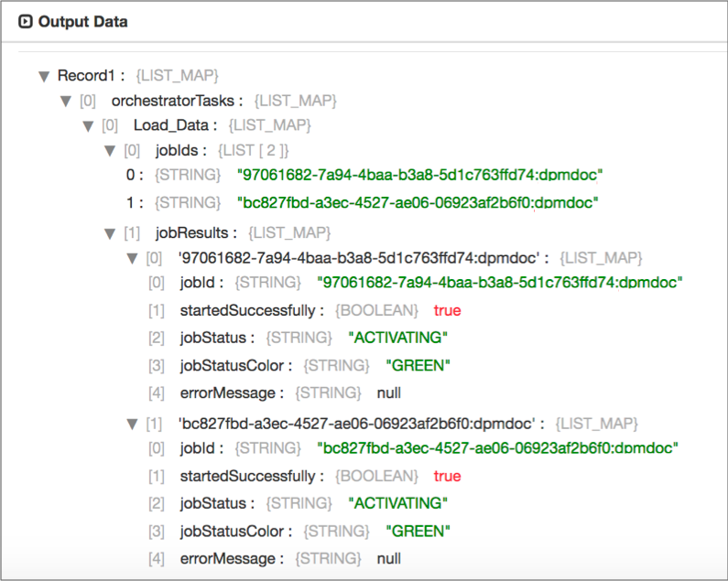
Task: Click the Load_Data label
Action: tap(176, 124)
